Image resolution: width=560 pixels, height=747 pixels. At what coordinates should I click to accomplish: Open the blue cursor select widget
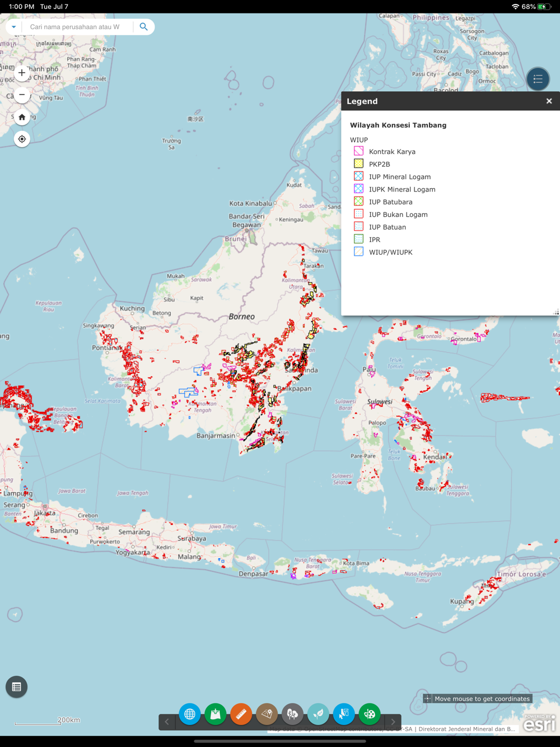click(x=344, y=714)
